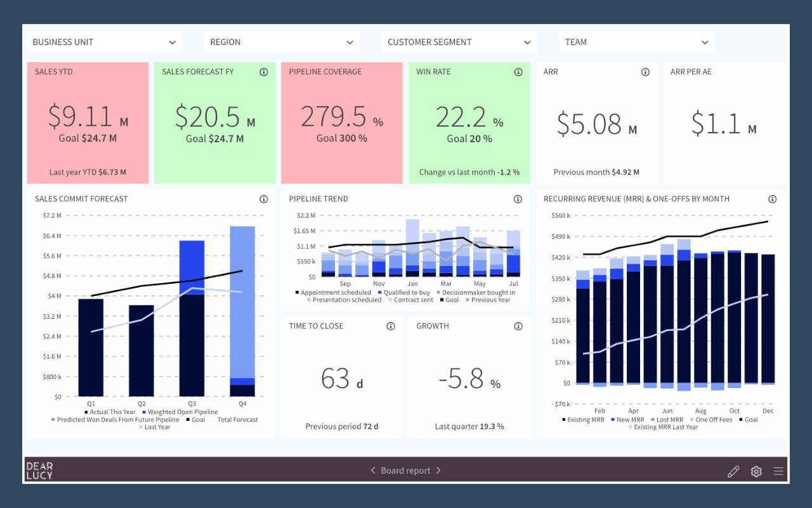Hide the Goal series in Sales Commit Forecast
812x508 pixels.
[197, 419]
